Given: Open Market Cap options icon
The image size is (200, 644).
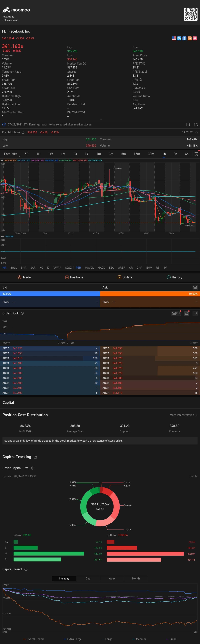Looking at the screenshot, I should click(x=84, y=63).
